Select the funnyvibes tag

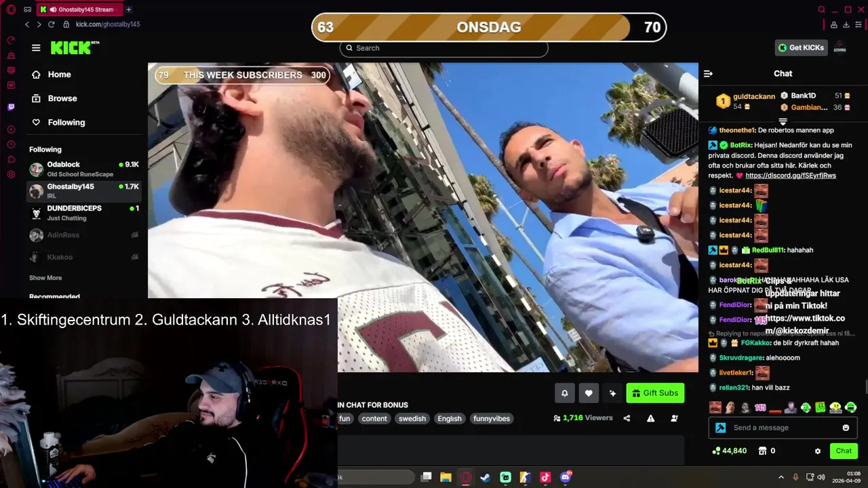point(492,418)
